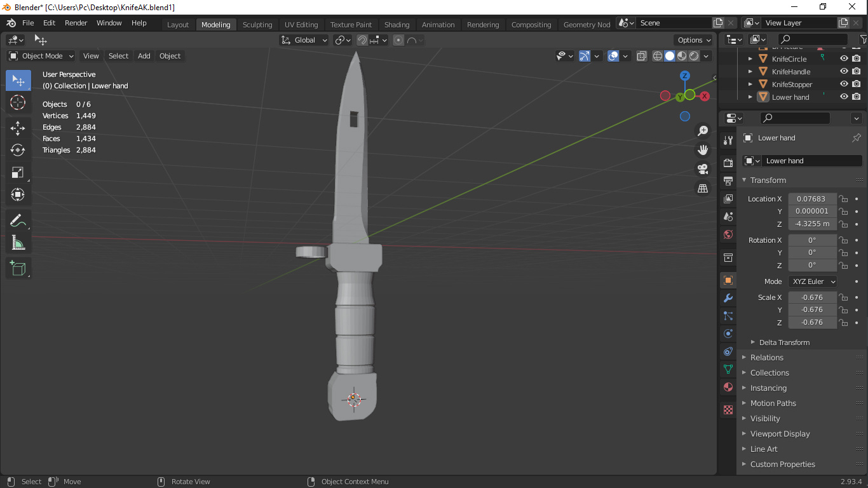
Task: Open the Particle properties tab
Action: click(728, 316)
